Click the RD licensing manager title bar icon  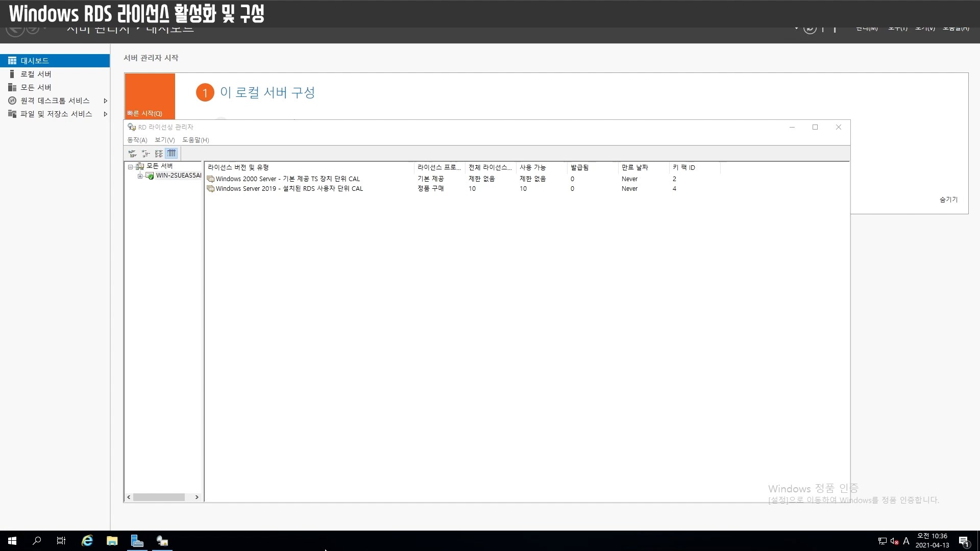[132, 127]
